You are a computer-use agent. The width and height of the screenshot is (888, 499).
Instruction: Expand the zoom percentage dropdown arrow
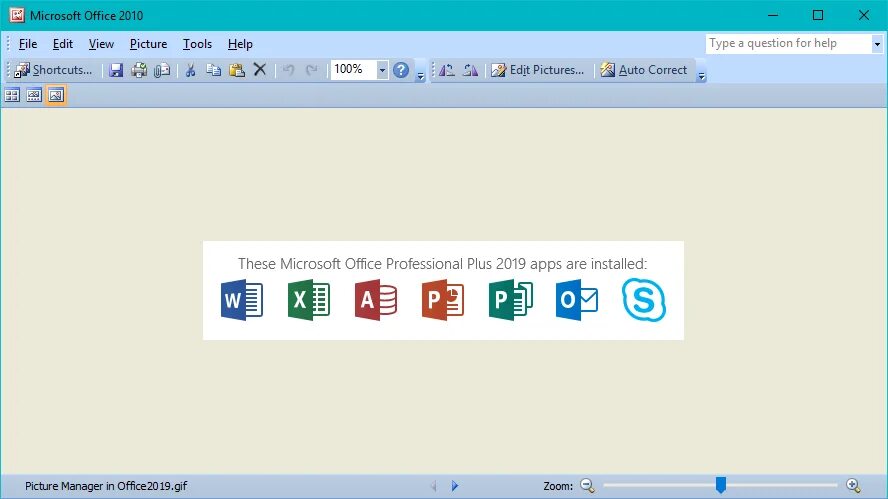(x=382, y=70)
